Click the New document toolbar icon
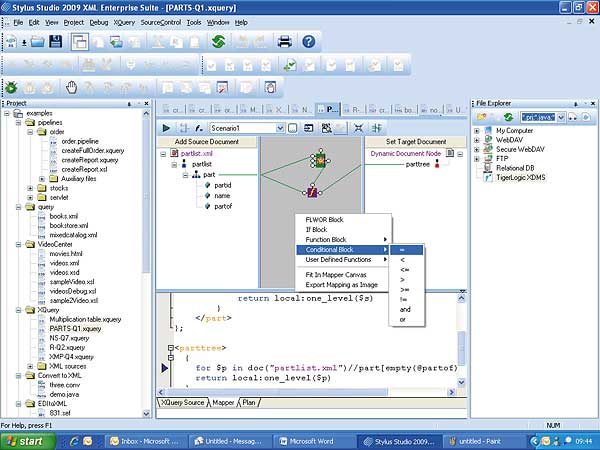The width and height of the screenshot is (600, 450). tap(11, 41)
